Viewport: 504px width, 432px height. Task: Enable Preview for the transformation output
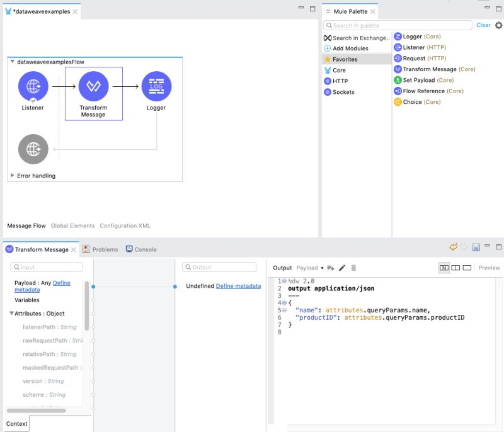489,268
